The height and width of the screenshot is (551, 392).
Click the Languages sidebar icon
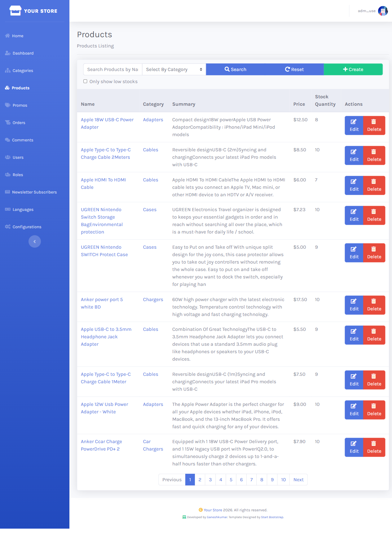click(x=8, y=209)
